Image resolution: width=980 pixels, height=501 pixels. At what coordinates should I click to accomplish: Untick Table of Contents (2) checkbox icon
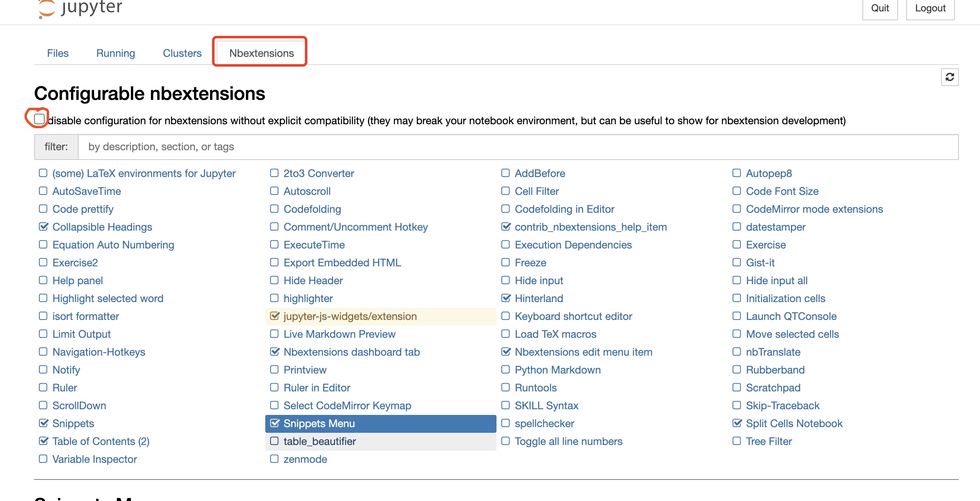[43, 441]
